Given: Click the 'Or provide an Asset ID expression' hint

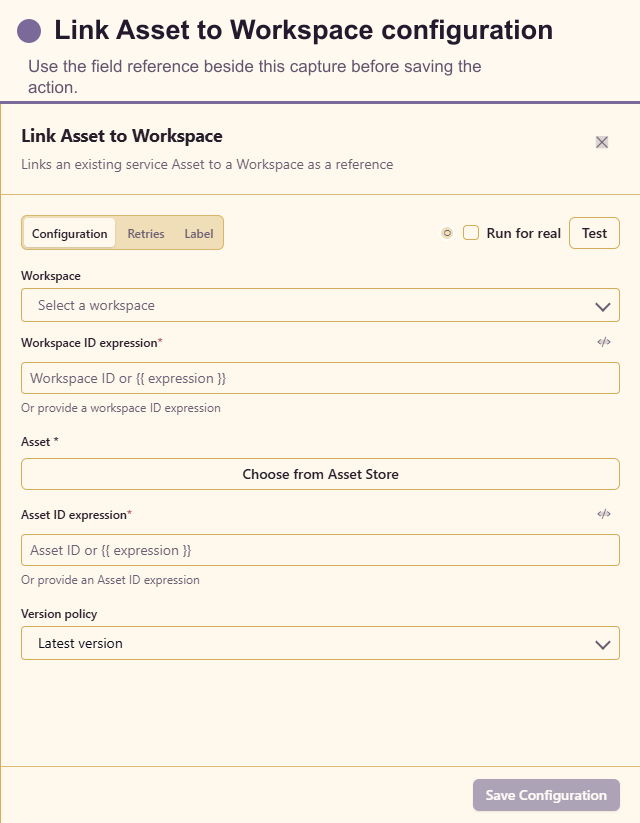Looking at the screenshot, I should coord(110,580).
